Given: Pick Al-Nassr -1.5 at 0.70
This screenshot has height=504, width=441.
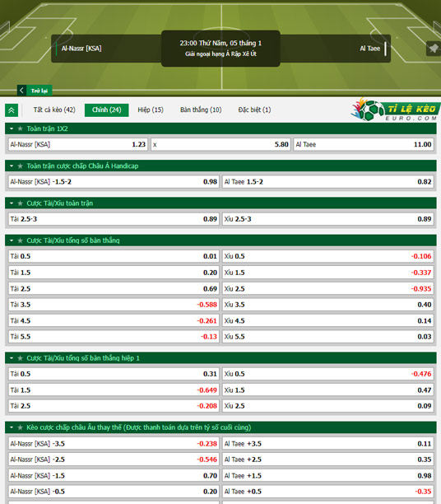Looking at the screenshot, I should (114, 475).
